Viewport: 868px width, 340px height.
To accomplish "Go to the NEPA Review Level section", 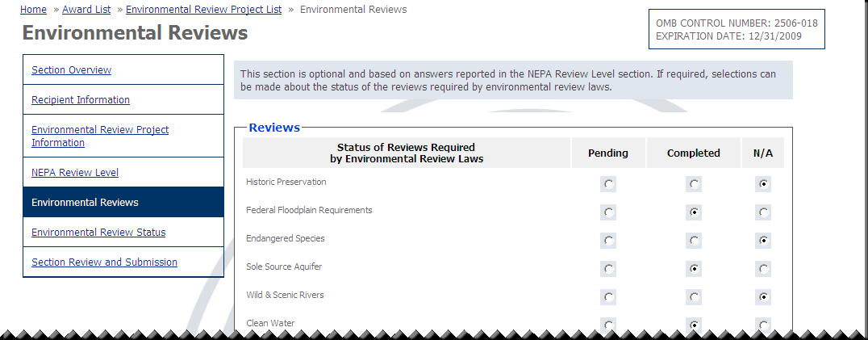I will pyautogui.click(x=74, y=173).
